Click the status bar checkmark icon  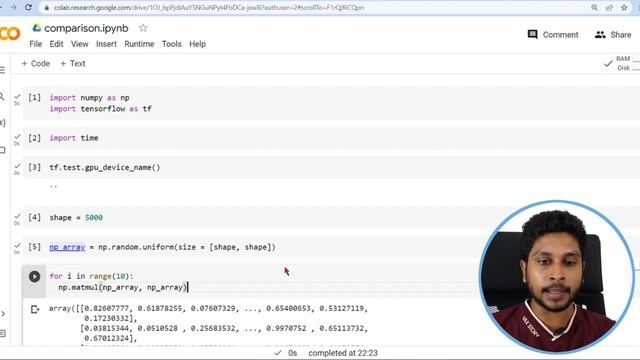[x=278, y=353]
